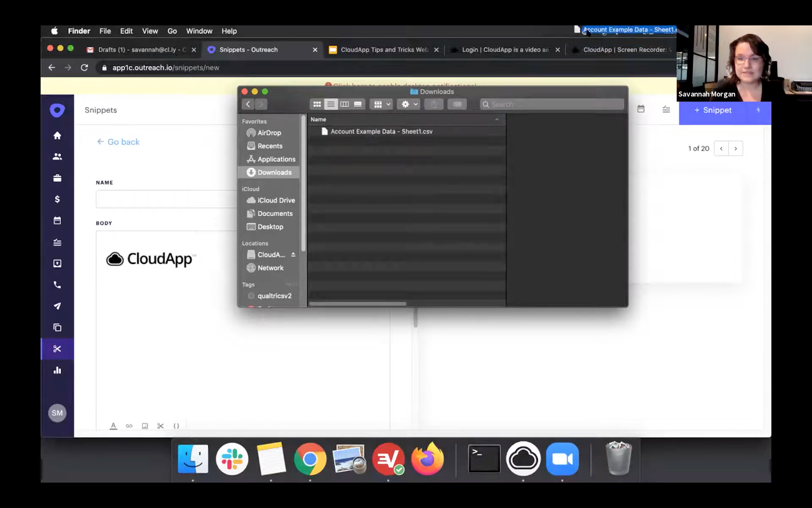The width and height of the screenshot is (812, 508).
Task: Open the Calls phone icon in Outreach sidebar
Action: [x=57, y=285]
